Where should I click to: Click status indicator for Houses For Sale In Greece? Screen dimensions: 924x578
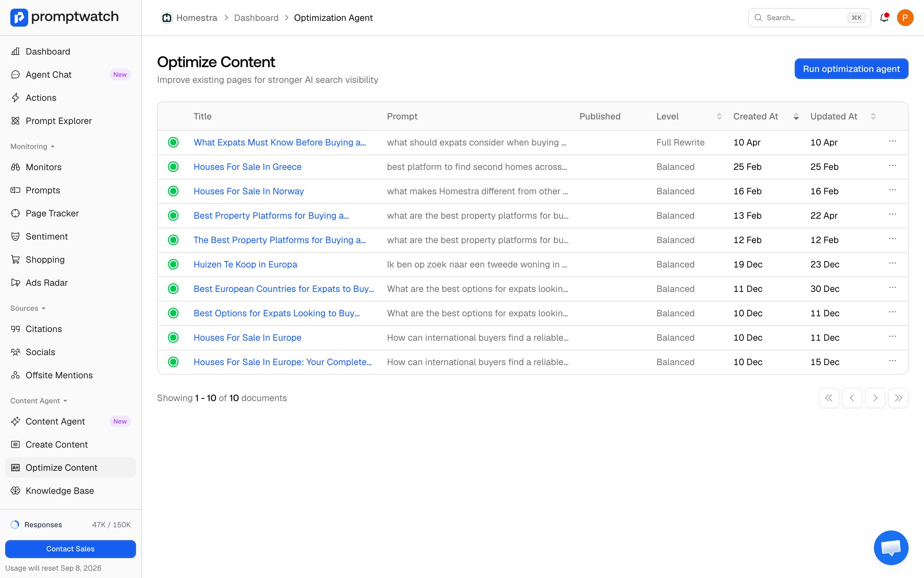tap(173, 167)
